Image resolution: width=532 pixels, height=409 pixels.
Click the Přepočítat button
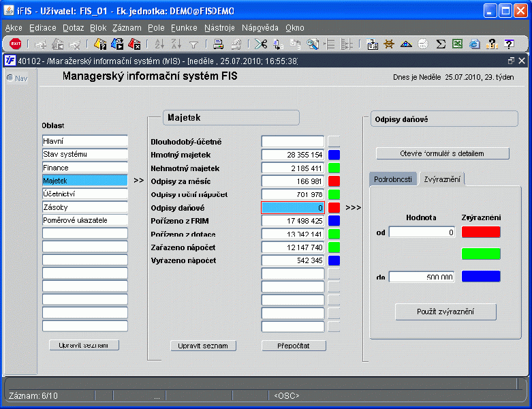[x=294, y=346]
